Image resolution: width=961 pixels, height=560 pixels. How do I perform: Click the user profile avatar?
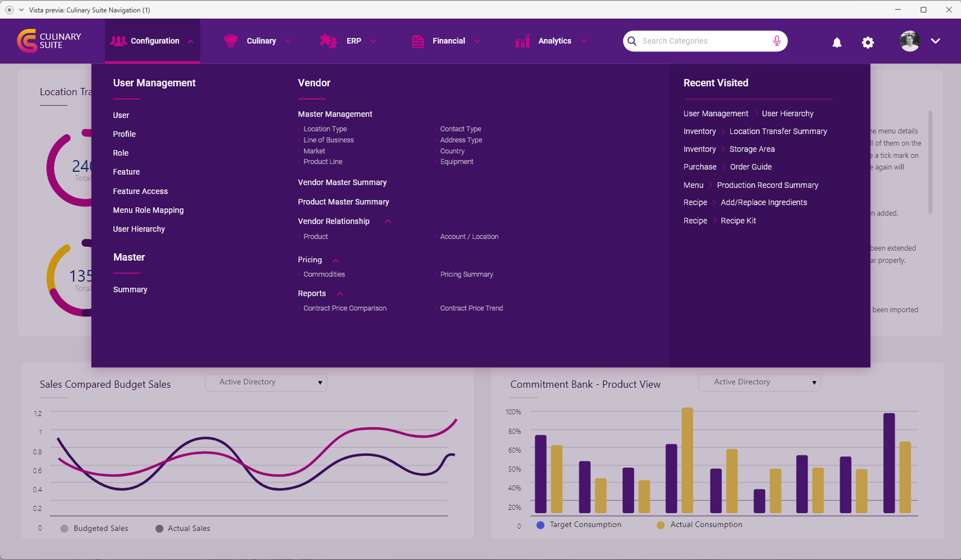909,41
